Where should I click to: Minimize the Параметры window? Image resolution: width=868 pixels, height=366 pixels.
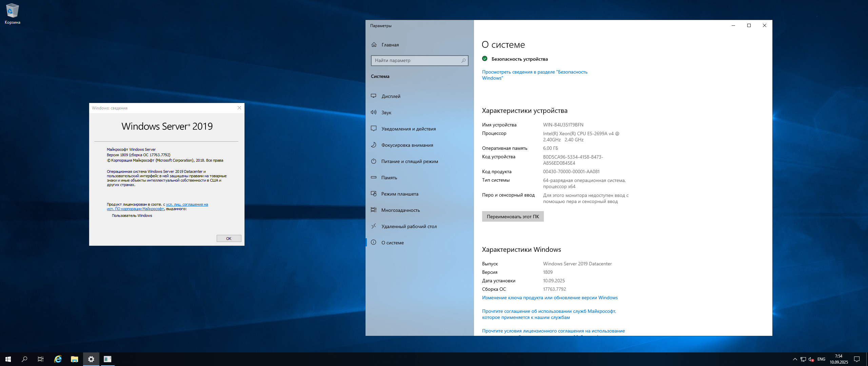pyautogui.click(x=733, y=25)
